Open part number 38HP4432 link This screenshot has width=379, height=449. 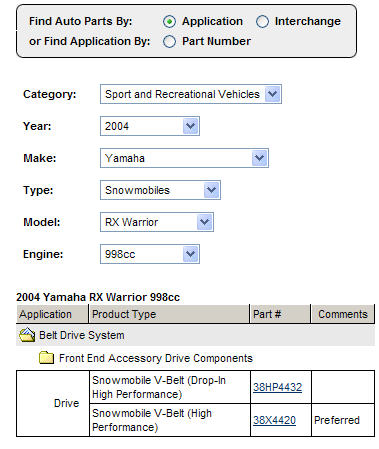click(277, 387)
